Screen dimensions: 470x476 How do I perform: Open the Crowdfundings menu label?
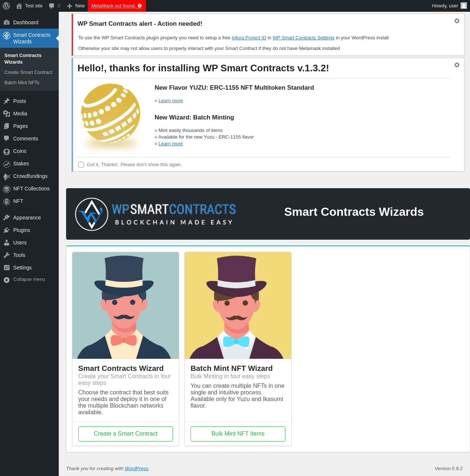point(30,176)
